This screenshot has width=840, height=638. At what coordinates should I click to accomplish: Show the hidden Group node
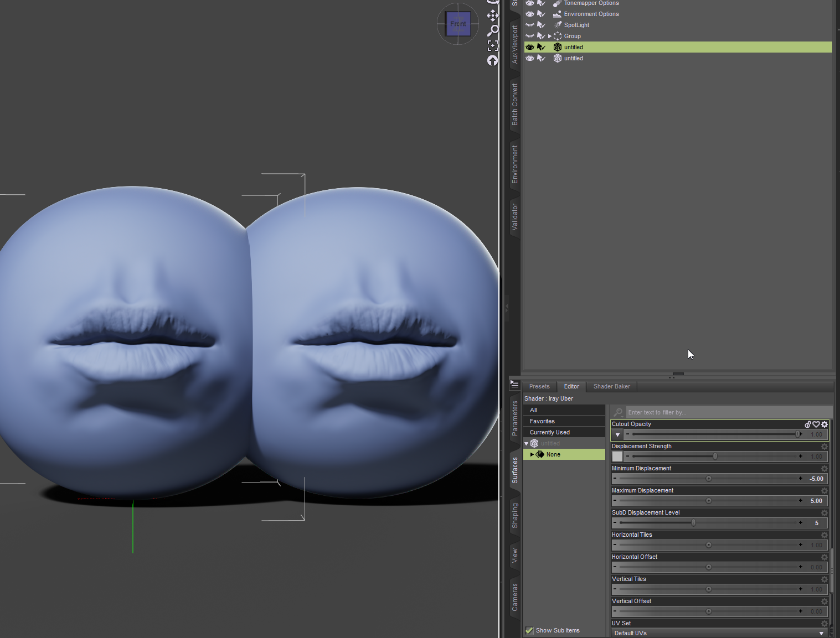point(530,36)
